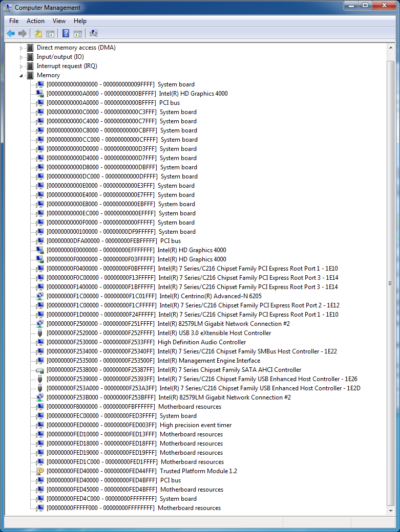This screenshot has width=400, height=532.
Task: Select the 0000000000000000 - 000000000009FFFF System board row
Action: [x=120, y=84]
